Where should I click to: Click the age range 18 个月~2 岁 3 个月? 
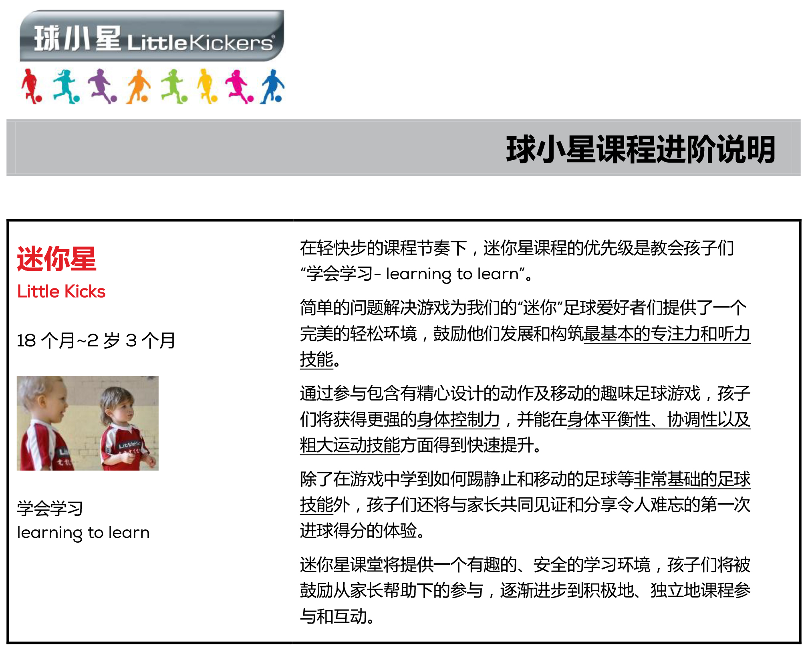pyautogui.click(x=96, y=340)
